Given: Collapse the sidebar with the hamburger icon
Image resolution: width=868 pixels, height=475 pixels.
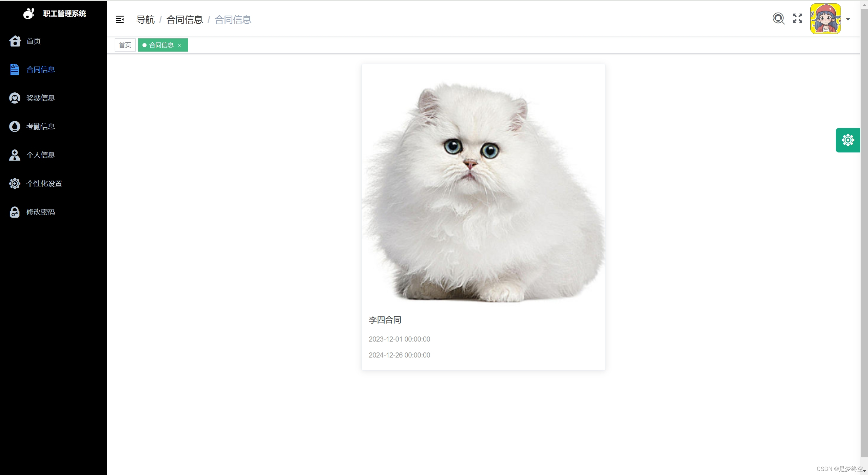Looking at the screenshot, I should (x=120, y=19).
